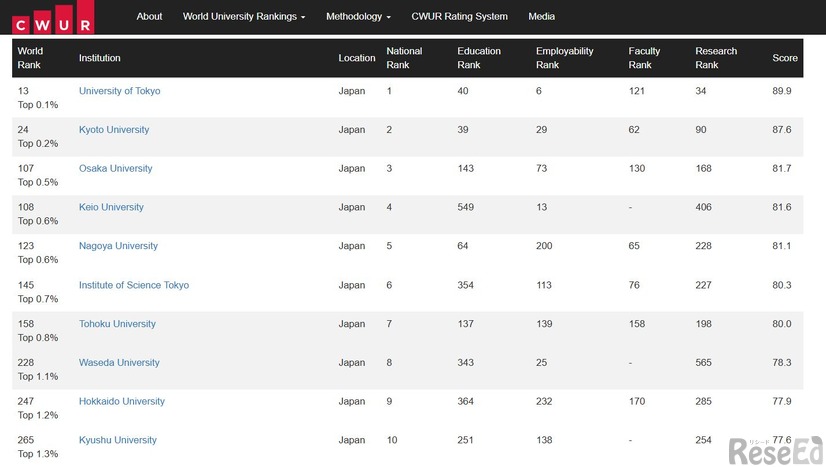Open University of Tokyo link
826x467 pixels.
pyautogui.click(x=120, y=91)
